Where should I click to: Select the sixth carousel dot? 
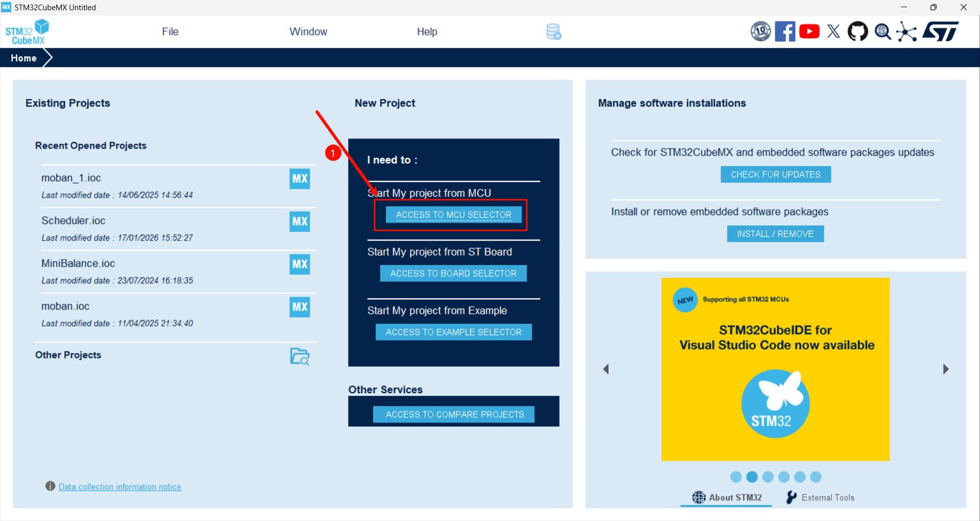816,477
